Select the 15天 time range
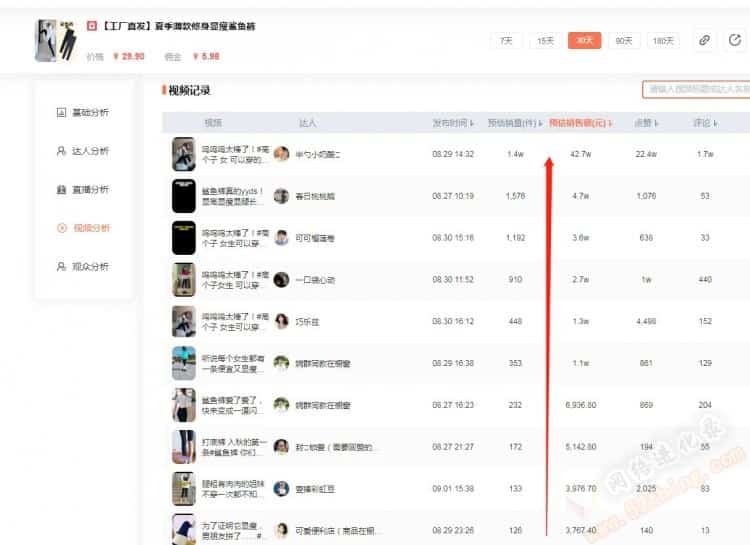Screen dimensions: 750x545 click(x=545, y=41)
